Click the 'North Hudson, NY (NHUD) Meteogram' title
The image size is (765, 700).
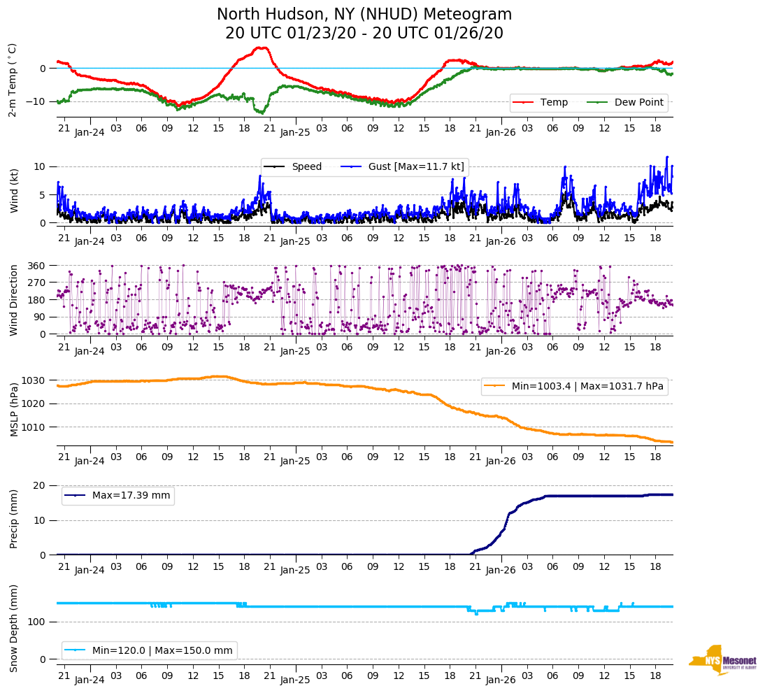[364, 15]
